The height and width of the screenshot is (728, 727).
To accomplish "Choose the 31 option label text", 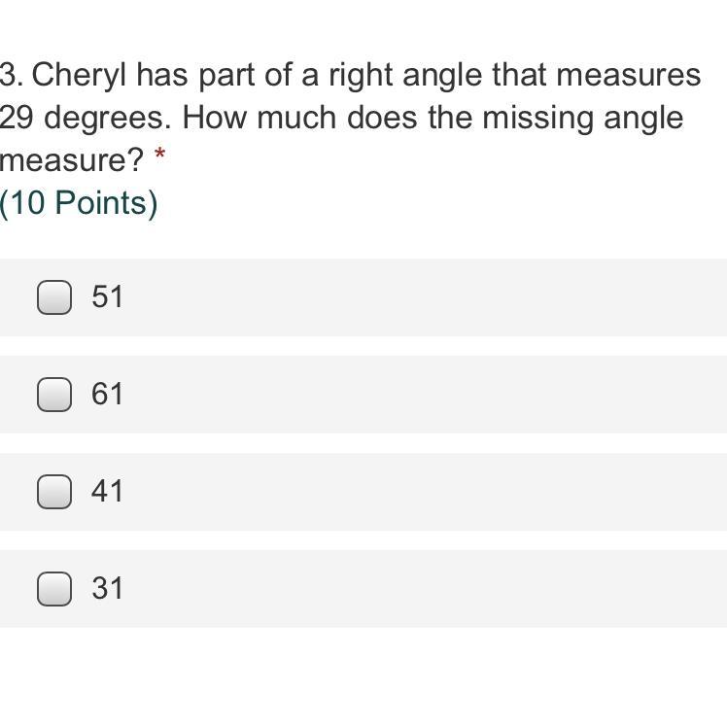I will pyautogui.click(x=108, y=589).
